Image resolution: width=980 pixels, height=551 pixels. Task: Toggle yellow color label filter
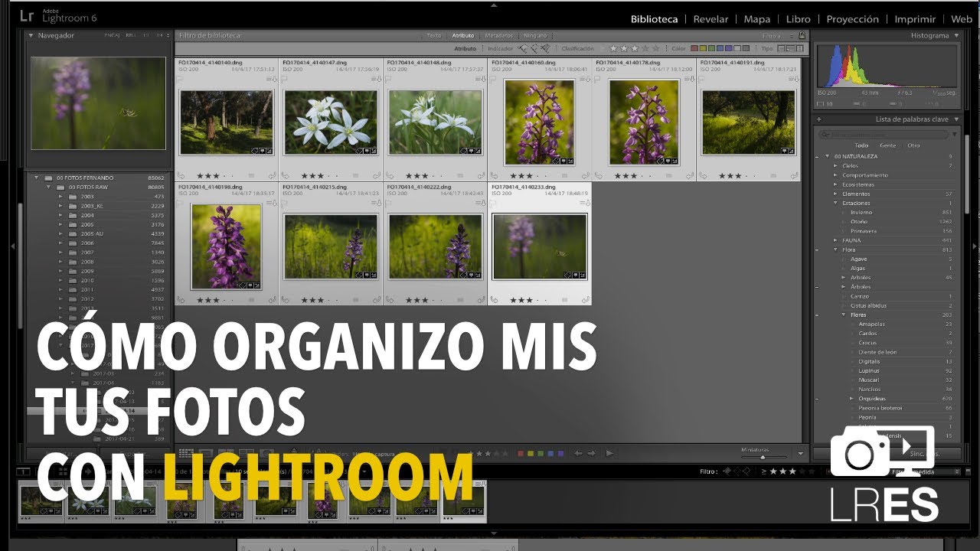[x=704, y=48]
